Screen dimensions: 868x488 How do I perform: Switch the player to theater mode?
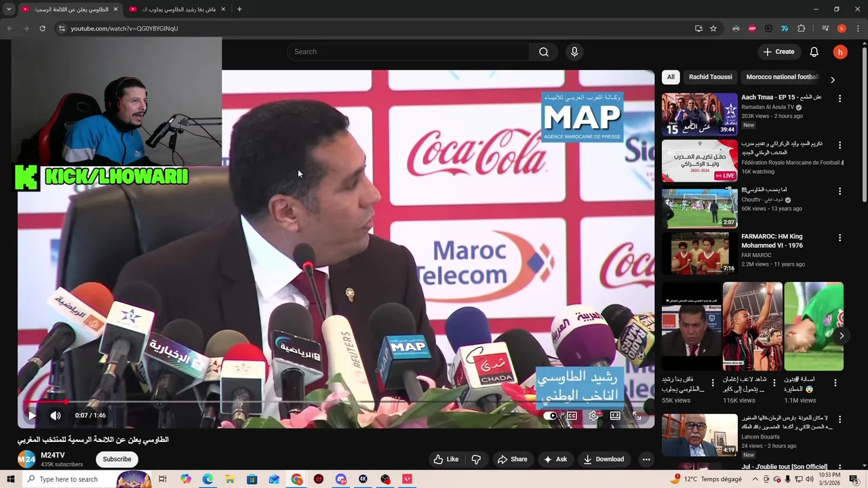coord(615,415)
